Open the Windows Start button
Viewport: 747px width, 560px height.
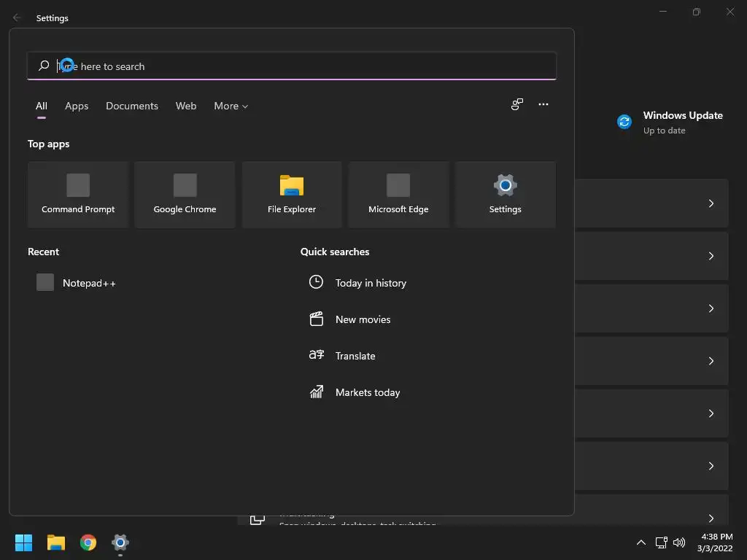click(x=23, y=542)
